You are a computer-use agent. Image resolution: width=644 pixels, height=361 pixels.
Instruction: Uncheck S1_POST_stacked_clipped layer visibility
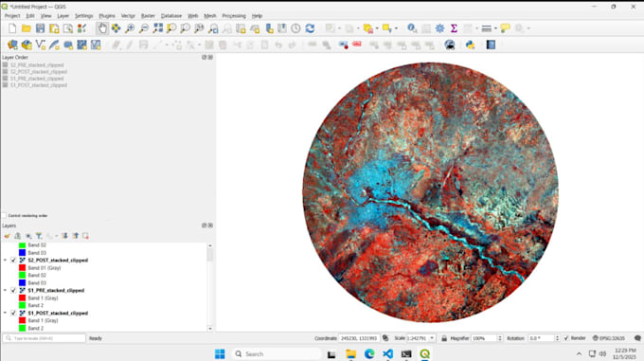(13, 313)
